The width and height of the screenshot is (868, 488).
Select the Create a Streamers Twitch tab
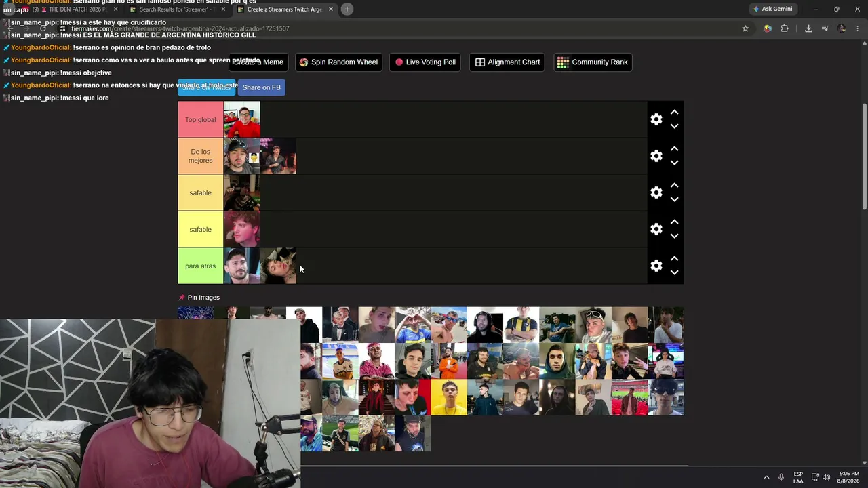point(285,9)
